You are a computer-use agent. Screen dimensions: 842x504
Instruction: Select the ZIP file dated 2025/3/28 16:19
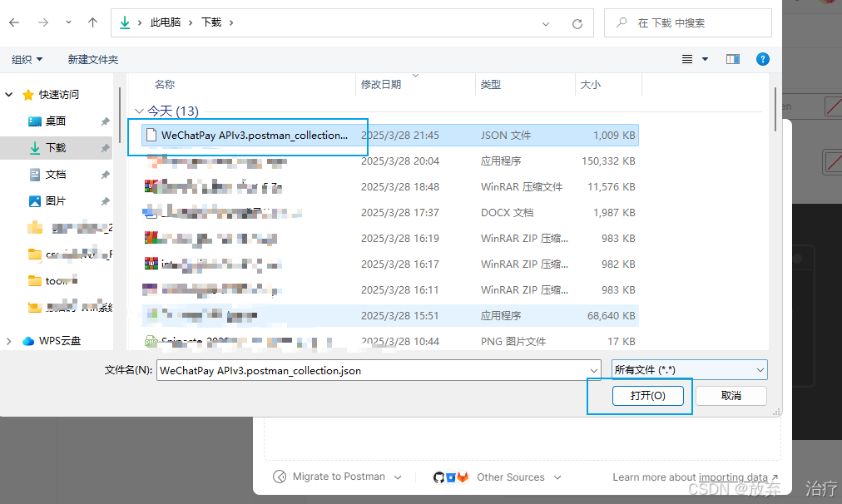pos(390,239)
